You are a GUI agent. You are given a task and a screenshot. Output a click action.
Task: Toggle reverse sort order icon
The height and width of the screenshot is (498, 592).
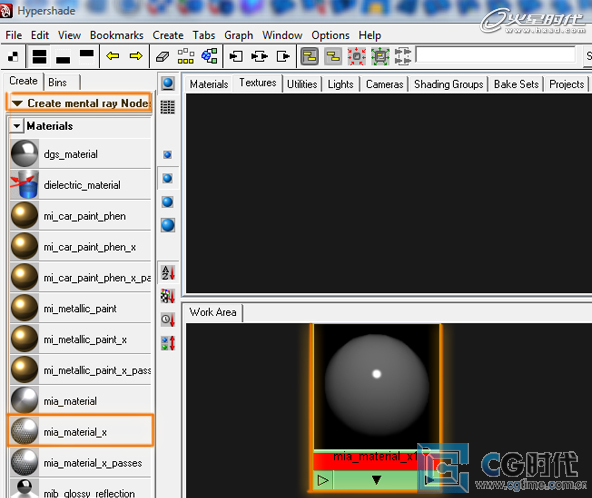pos(168,343)
